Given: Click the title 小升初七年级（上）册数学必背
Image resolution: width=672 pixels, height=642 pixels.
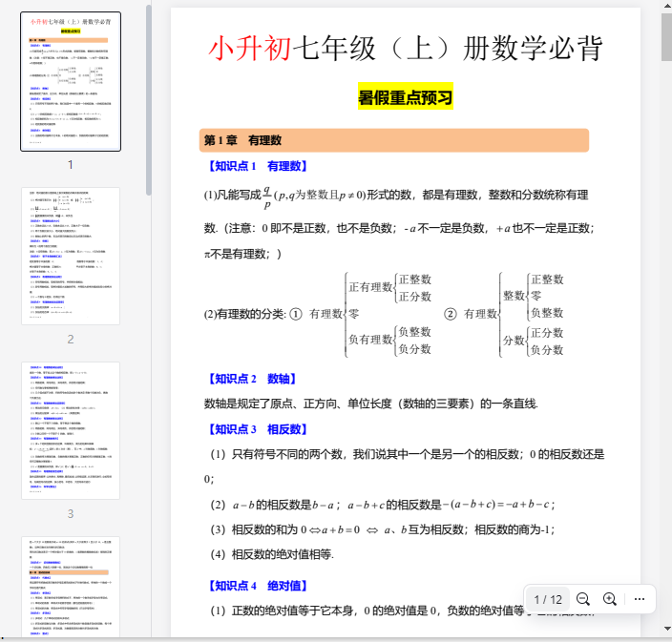Looking at the screenshot, I should (x=406, y=51).
